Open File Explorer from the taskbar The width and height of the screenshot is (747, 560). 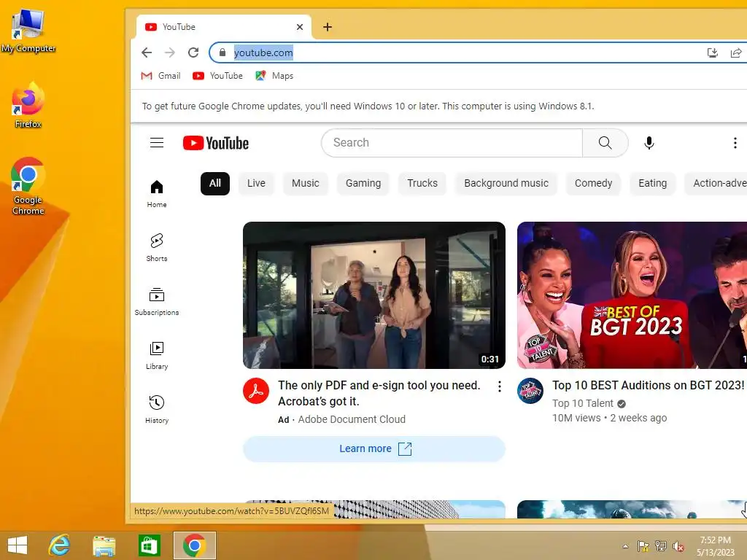point(104,545)
